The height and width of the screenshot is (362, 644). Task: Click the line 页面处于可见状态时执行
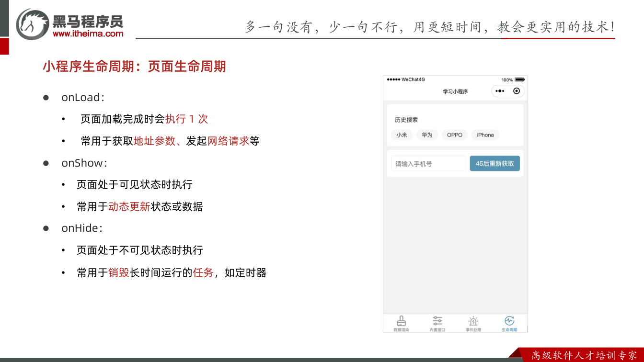[x=135, y=184]
